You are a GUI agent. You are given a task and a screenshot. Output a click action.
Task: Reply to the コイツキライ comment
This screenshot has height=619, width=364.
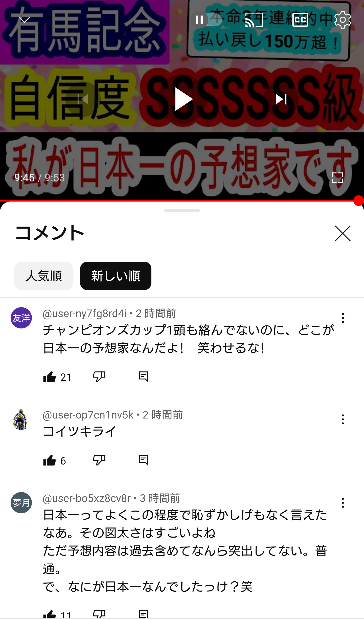[143, 460]
